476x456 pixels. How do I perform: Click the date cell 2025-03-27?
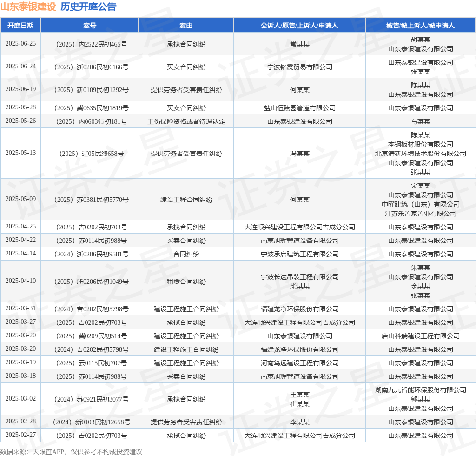(20, 322)
